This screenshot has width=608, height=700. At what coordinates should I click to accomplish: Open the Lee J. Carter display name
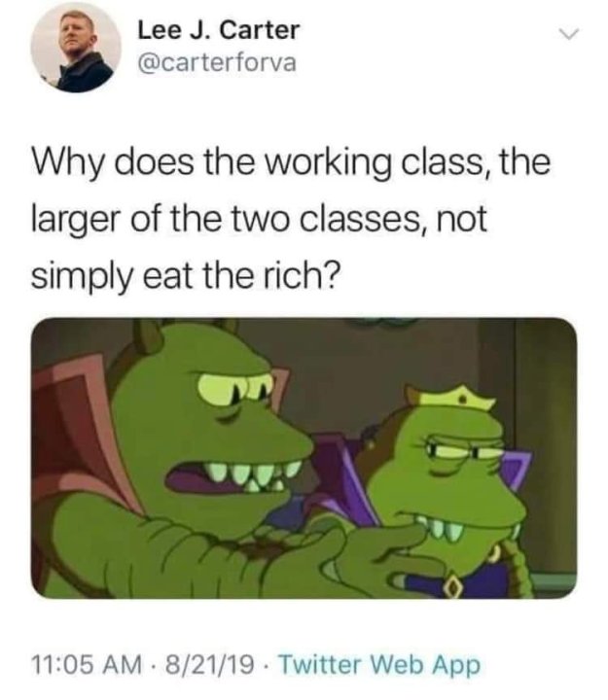point(219,30)
